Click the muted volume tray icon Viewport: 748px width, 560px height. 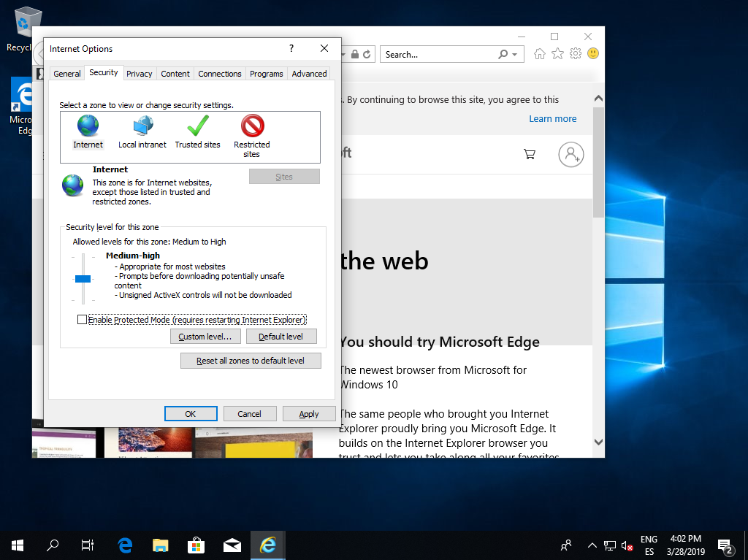coord(627,545)
